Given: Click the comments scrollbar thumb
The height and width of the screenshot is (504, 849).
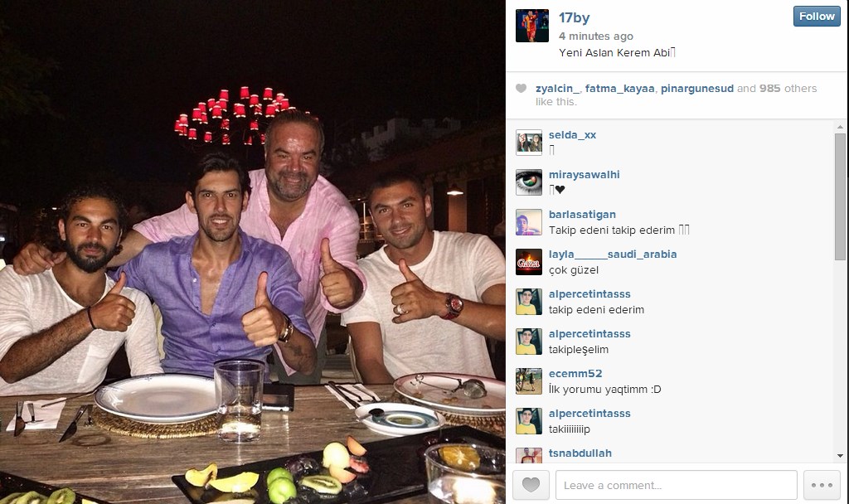Looking at the screenshot, I should (840, 197).
